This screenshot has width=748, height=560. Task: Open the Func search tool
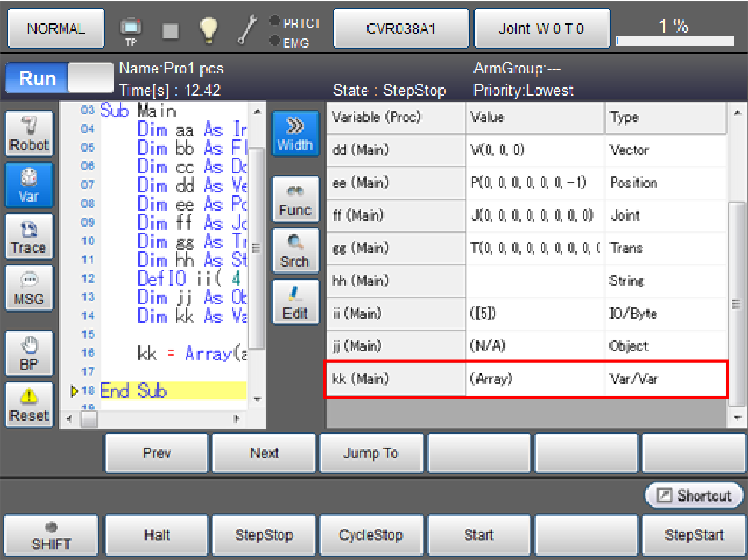coord(295,199)
